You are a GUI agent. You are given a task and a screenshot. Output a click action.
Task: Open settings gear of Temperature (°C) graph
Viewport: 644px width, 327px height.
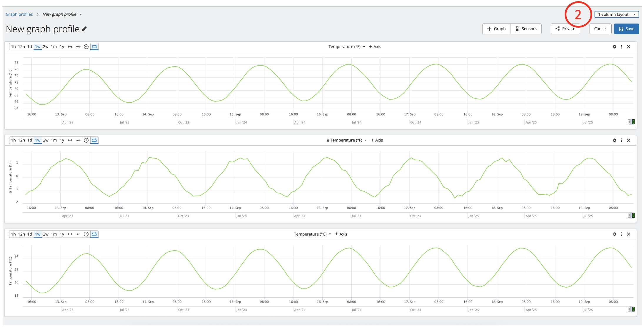coord(614,234)
